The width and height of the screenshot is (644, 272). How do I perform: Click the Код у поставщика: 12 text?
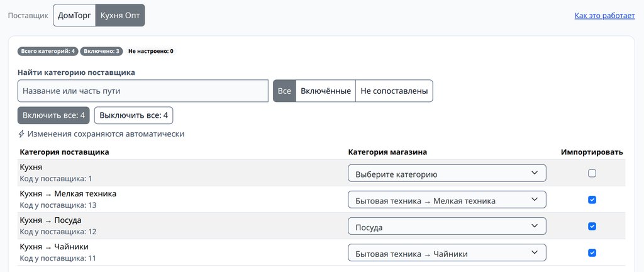[58, 232]
